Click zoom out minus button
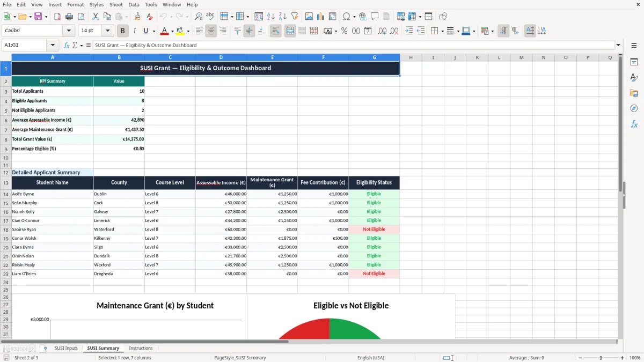 tap(579, 358)
